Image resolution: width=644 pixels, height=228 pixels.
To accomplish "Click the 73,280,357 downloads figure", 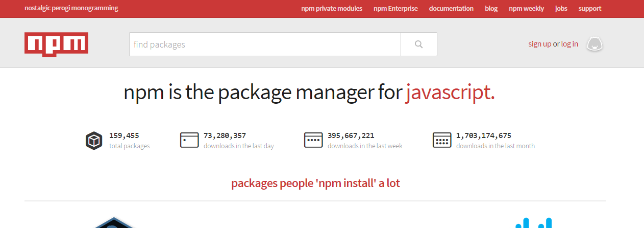I will pyautogui.click(x=225, y=135).
